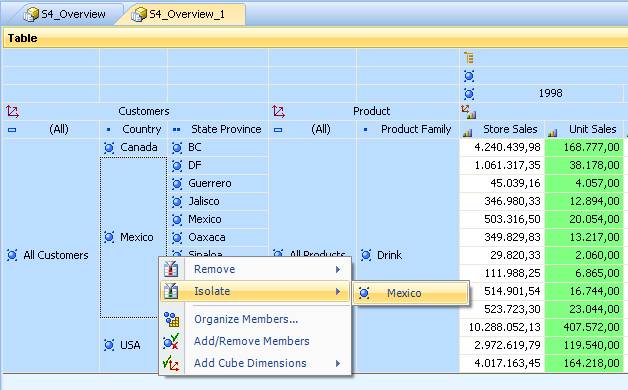This screenshot has width=628, height=390.
Task: Collapse the Customers (All) level
Action: pos(12,130)
